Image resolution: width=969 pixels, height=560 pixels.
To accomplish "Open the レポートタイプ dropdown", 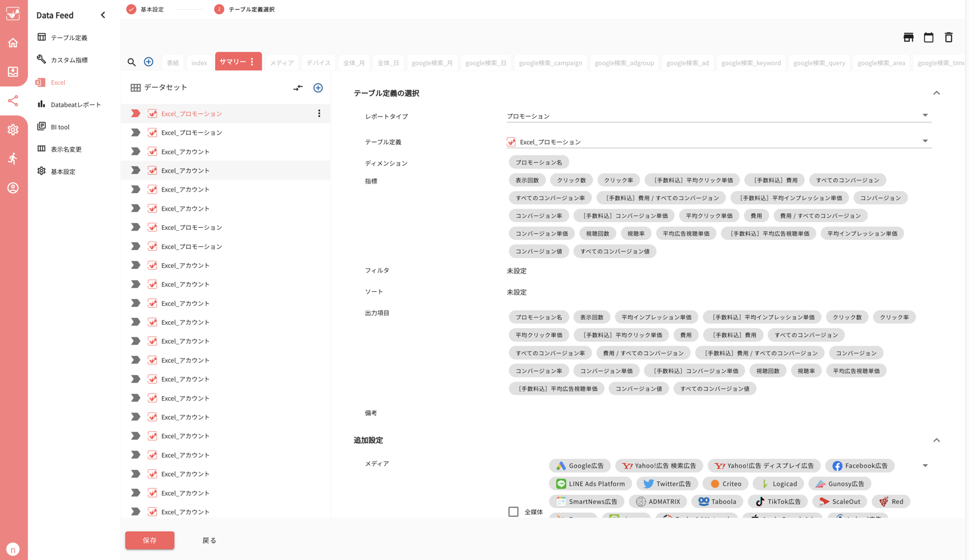I will [x=924, y=114].
